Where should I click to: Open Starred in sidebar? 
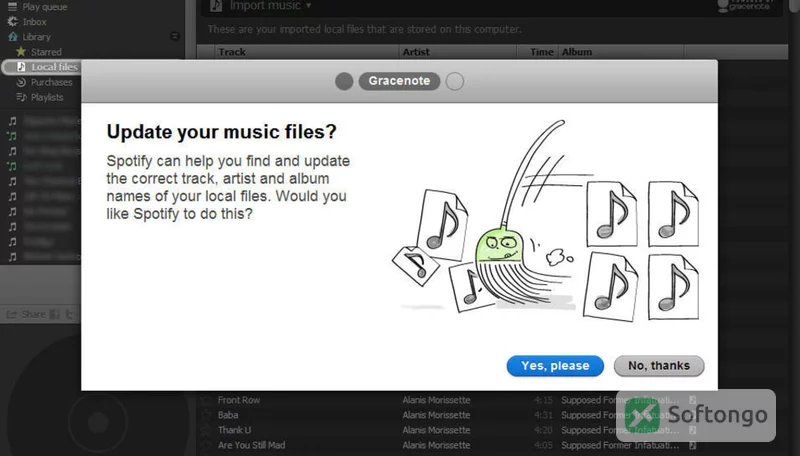(46, 52)
